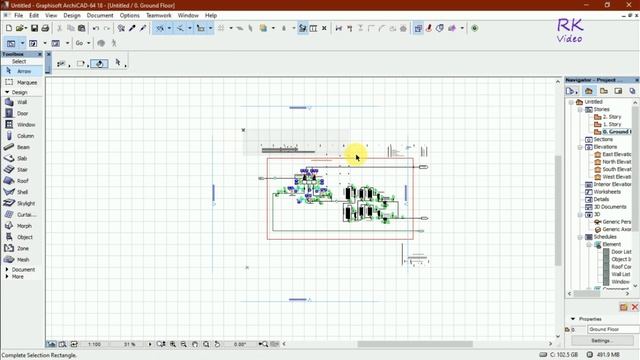The image size is (640, 360).
Task: Select the Skylight tool
Action: click(x=22, y=203)
